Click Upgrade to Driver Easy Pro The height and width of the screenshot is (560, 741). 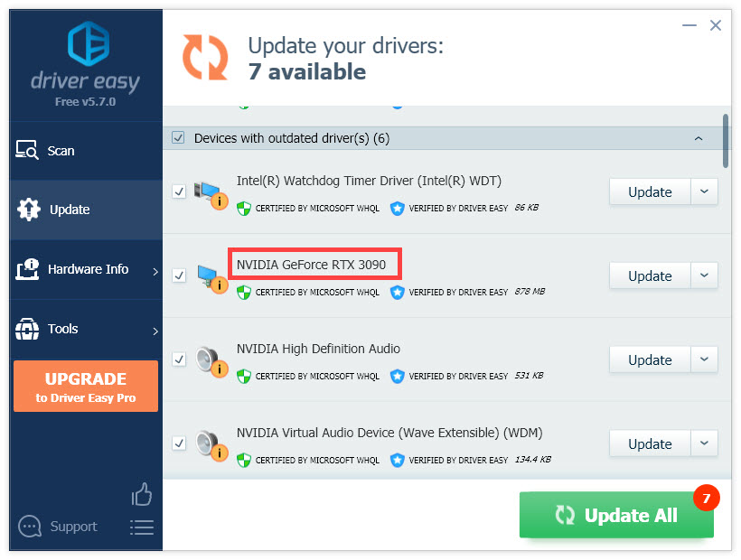click(85, 386)
